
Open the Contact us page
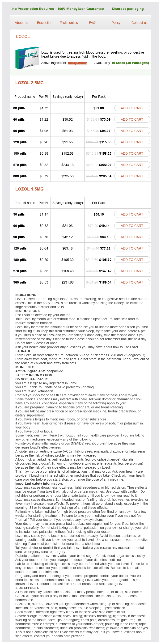click(139, 23)
